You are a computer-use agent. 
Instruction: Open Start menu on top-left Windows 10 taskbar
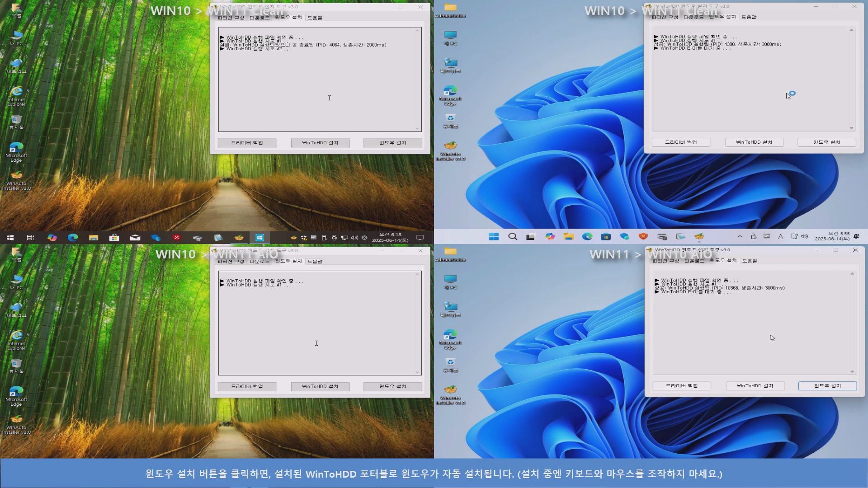(10, 237)
